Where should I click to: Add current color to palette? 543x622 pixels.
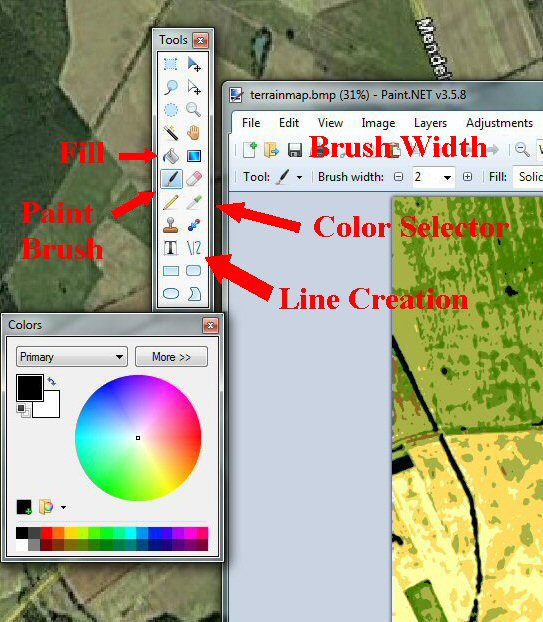[24, 507]
